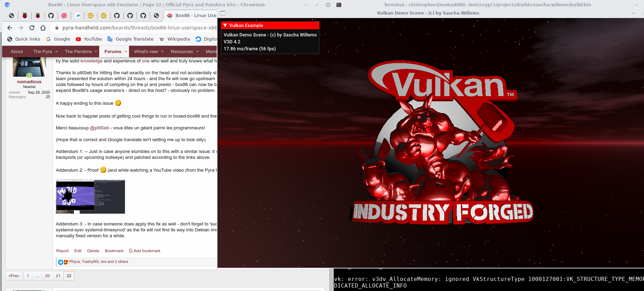Click the Edit link under the post
This screenshot has width=644, height=291.
(78, 251)
